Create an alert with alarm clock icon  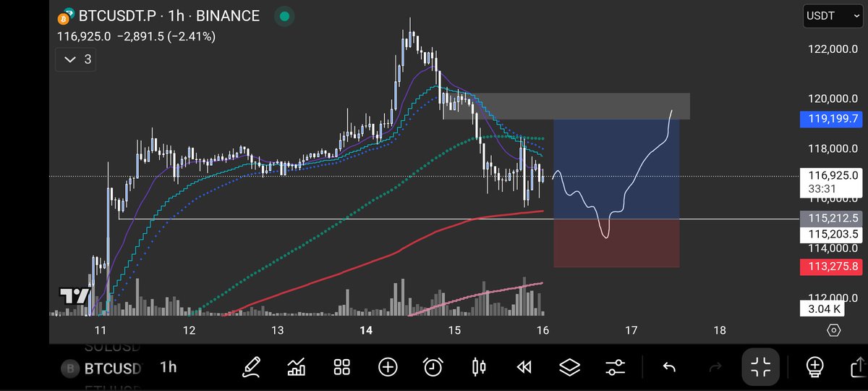tap(433, 367)
